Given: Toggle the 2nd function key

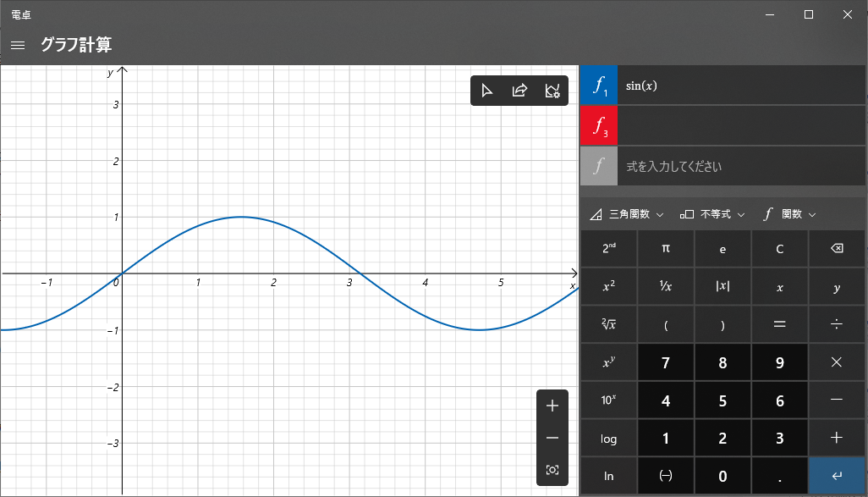Looking at the screenshot, I should pos(608,248).
